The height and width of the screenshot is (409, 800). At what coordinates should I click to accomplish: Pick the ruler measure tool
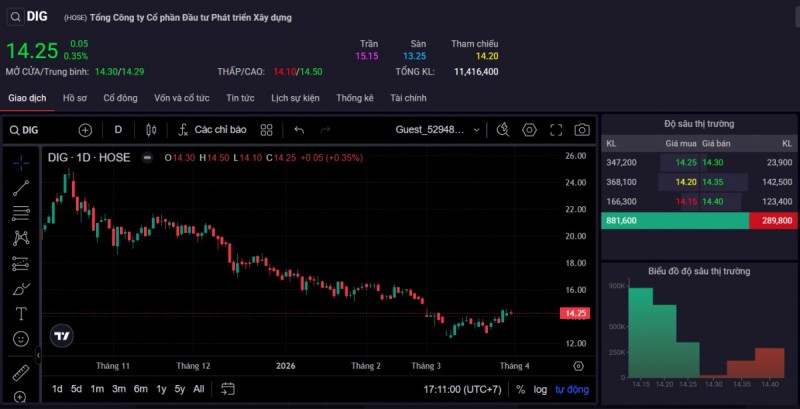(x=21, y=373)
